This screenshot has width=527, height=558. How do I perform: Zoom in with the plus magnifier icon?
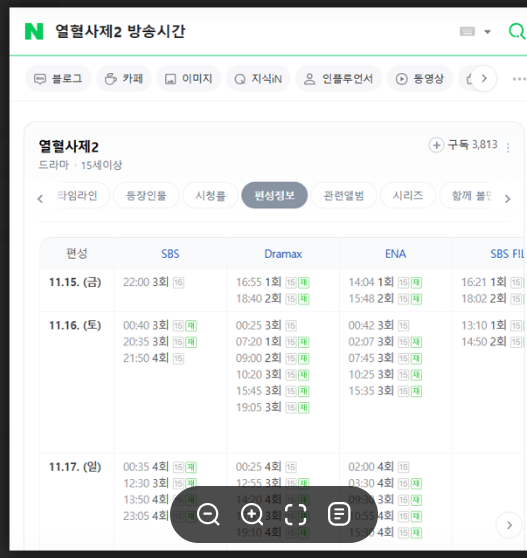point(252,514)
